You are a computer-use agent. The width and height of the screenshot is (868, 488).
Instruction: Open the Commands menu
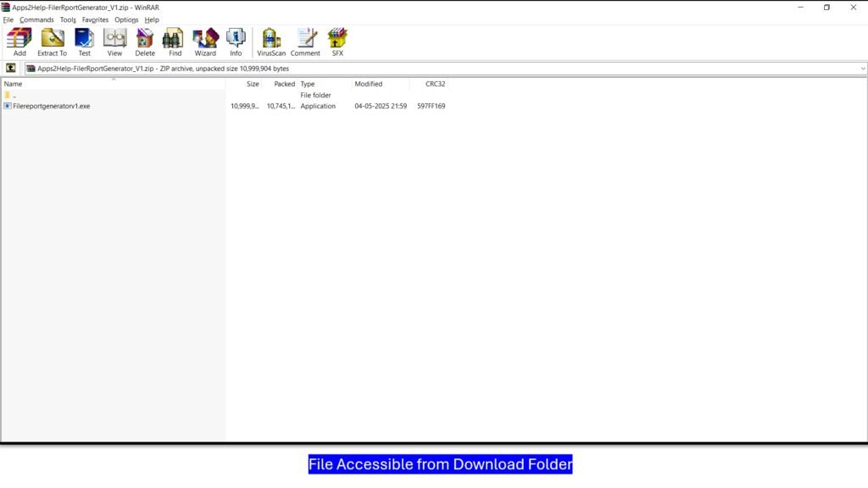point(36,19)
